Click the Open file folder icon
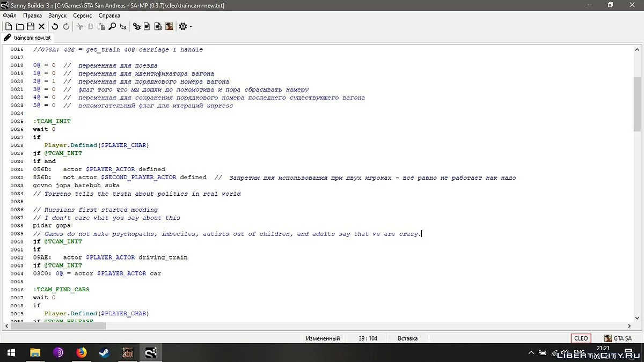The width and height of the screenshot is (644, 362). click(19, 26)
